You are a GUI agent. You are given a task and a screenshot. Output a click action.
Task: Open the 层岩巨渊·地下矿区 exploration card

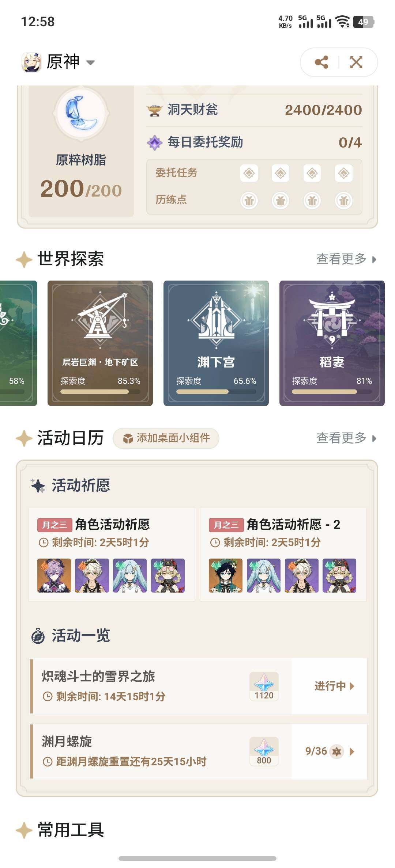pos(100,343)
